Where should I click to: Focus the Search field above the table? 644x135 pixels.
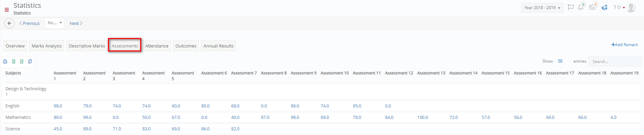(x=615, y=61)
